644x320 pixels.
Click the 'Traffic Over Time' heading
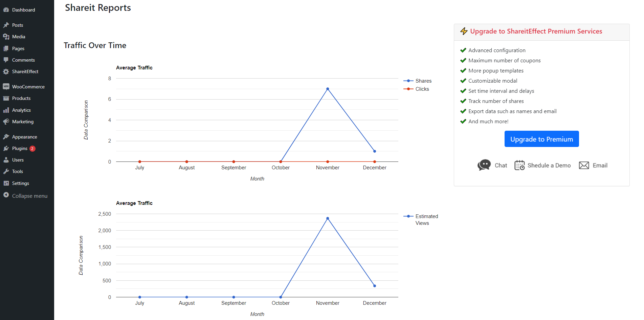[95, 45]
